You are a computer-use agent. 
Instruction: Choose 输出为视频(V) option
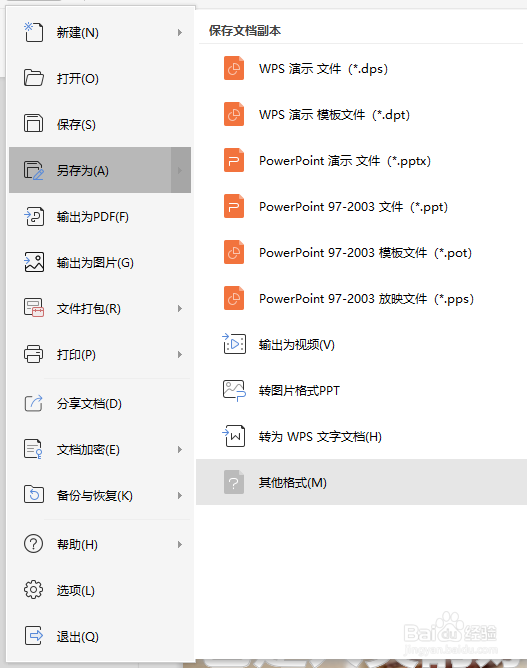361,345
